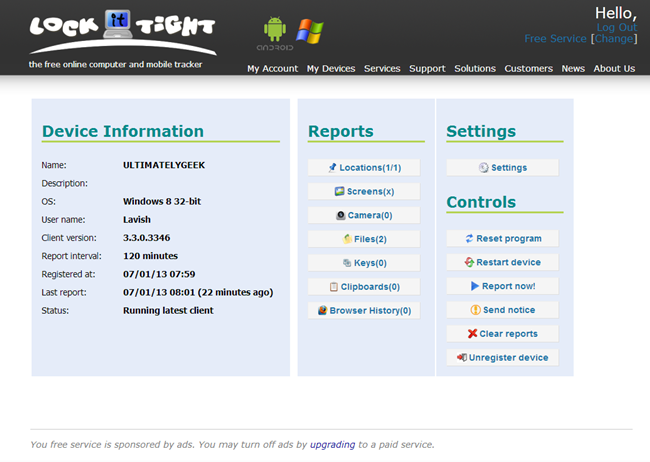Click the Android robot icon
The image size is (650, 462).
click(275, 29)
